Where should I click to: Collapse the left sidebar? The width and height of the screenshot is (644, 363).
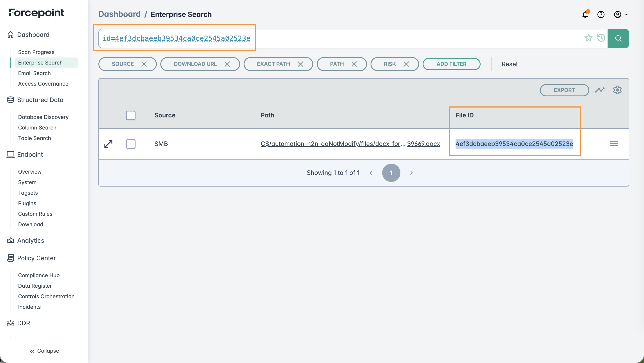tap(44, 351)
